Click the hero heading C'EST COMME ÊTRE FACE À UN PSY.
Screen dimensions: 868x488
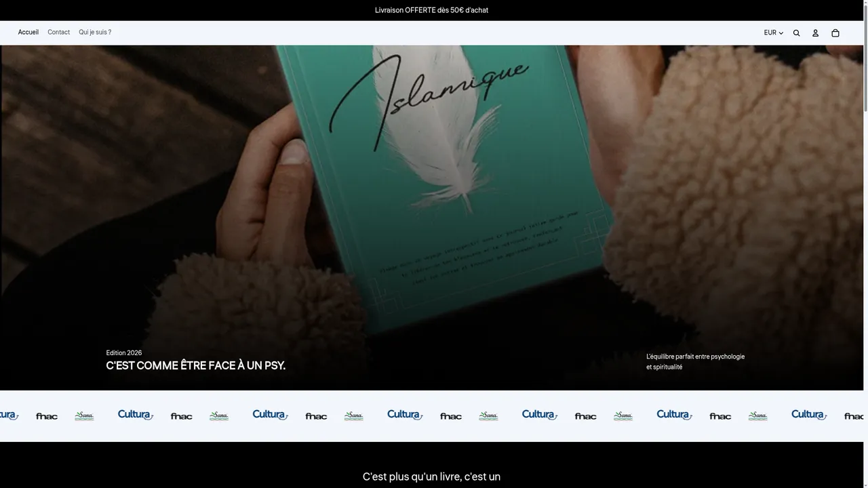(196, 366)
